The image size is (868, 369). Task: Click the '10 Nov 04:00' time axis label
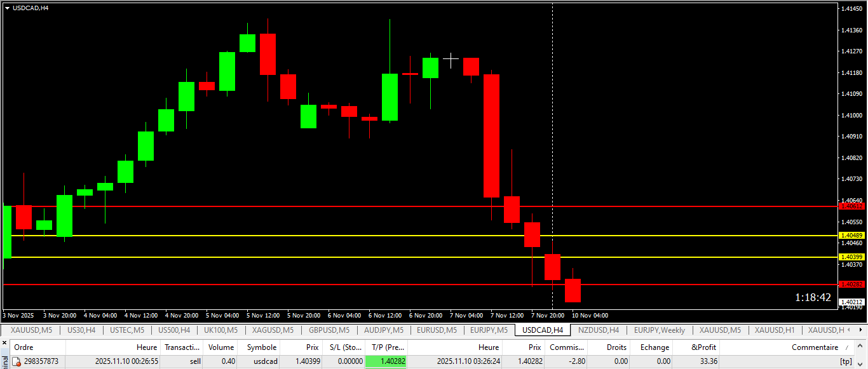pos(590,315)
